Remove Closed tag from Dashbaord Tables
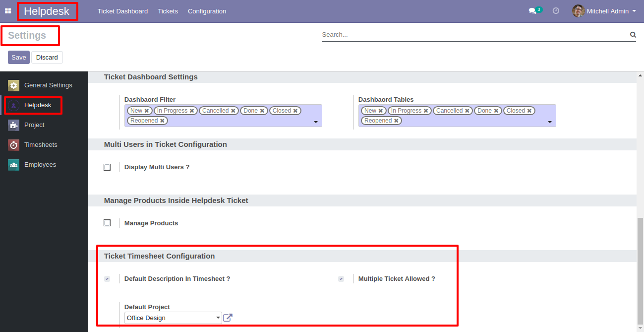This screenshot has height=332, width=644. point(529,111)
